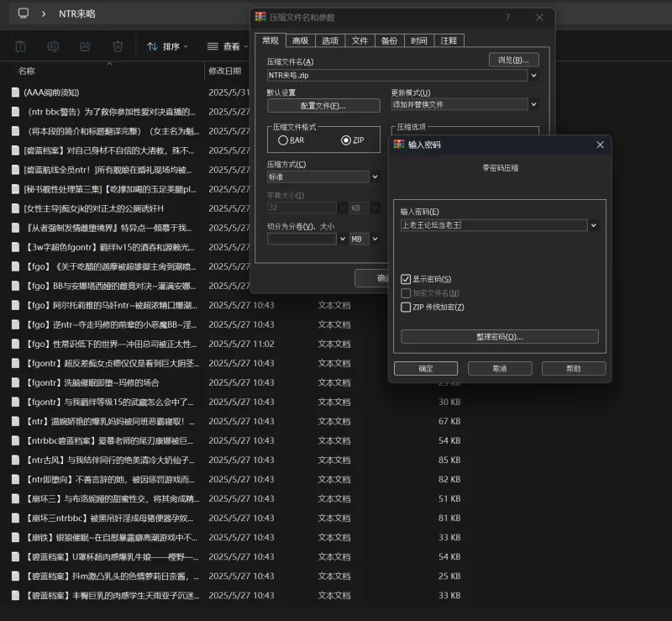Click 取消 in the password dialog
The height and width of the screenshot is (621, 672).
(500, 368)
